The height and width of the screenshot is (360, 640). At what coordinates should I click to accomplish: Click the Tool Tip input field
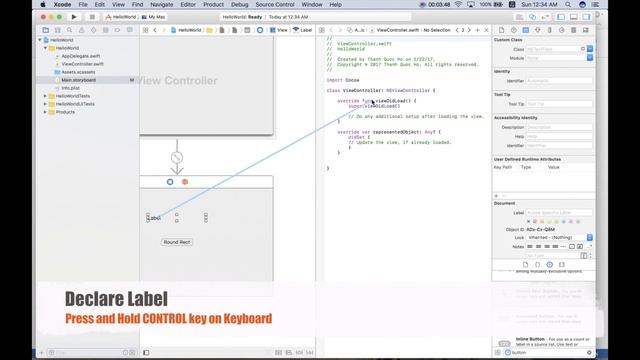click(559, 104)
